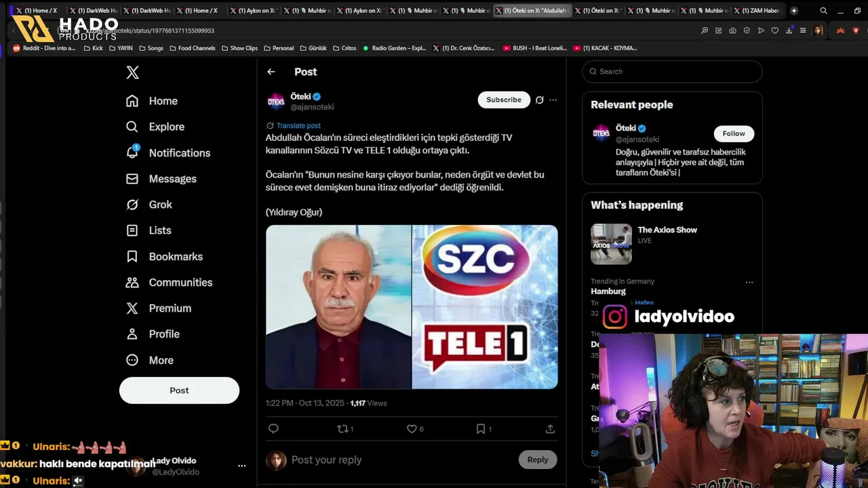Open Premium in the sidebar
868x488 pixels.
point(159,308)
